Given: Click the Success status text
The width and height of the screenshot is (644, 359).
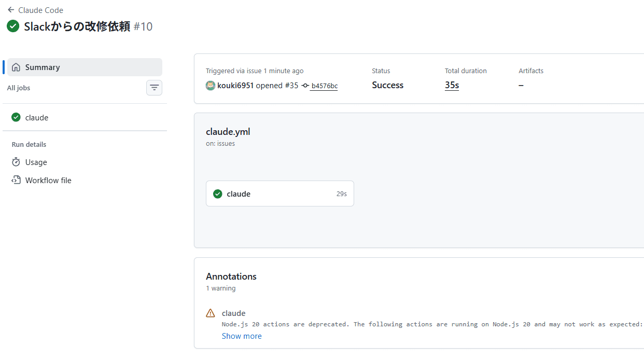Looking at the screenshot, I should pos(387,85).
